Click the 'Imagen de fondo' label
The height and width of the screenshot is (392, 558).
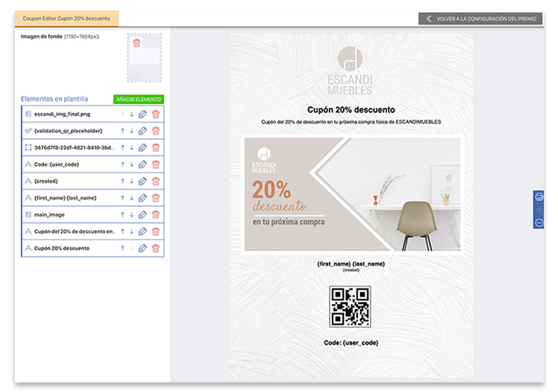point(42,36)
